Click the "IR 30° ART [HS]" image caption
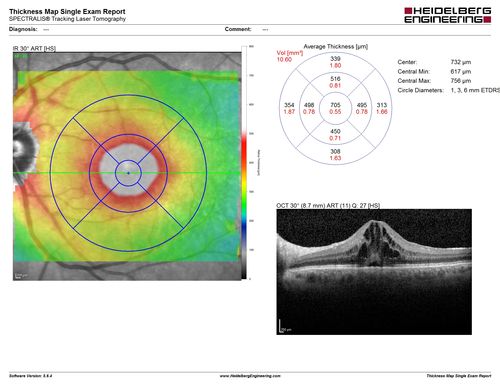 coord(34,48)
